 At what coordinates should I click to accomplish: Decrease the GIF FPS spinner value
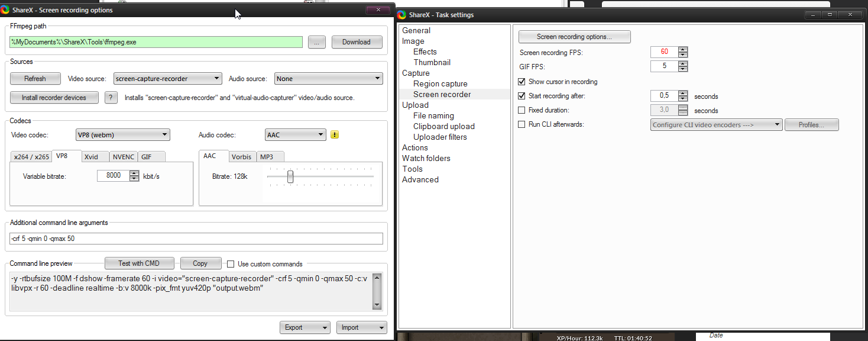click(683, 69)
